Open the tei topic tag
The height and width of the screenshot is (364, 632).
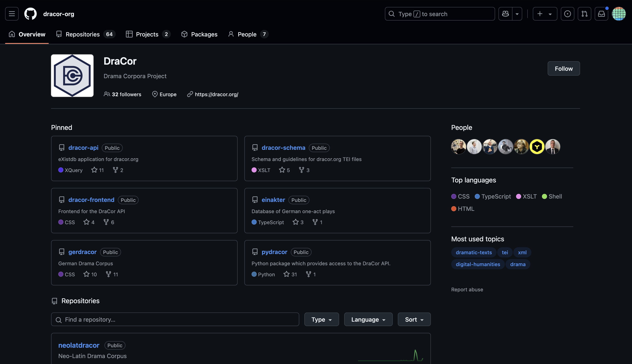click(x=505, y=253)
